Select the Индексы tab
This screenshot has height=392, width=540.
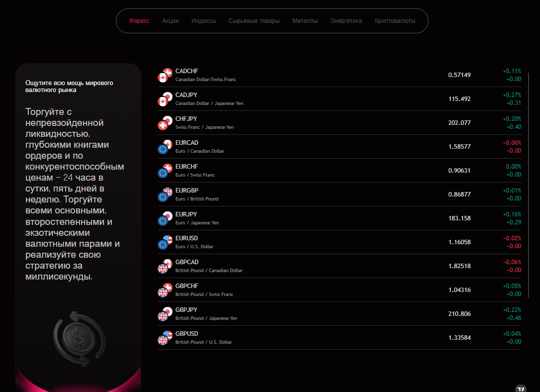pos(203,21)
